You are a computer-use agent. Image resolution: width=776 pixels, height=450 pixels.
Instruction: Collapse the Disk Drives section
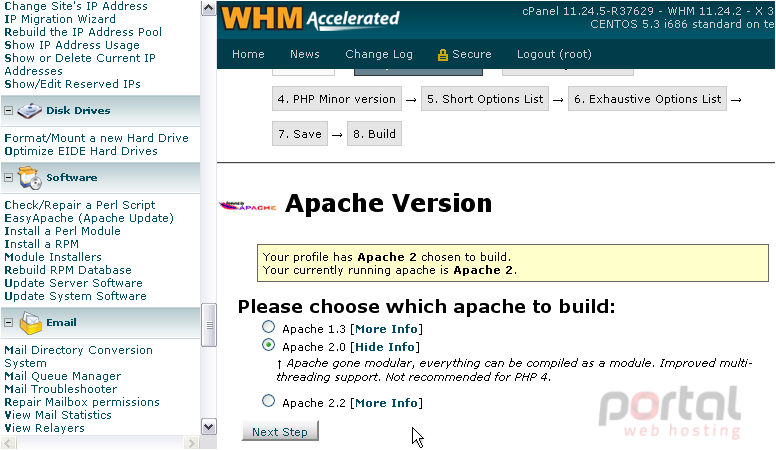pyautogui.click(x=8, y=110)
